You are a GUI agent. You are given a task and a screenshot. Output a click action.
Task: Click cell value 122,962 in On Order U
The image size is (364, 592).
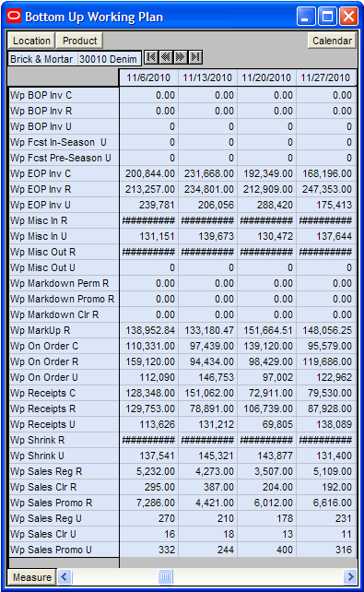(x=325, y=377)
